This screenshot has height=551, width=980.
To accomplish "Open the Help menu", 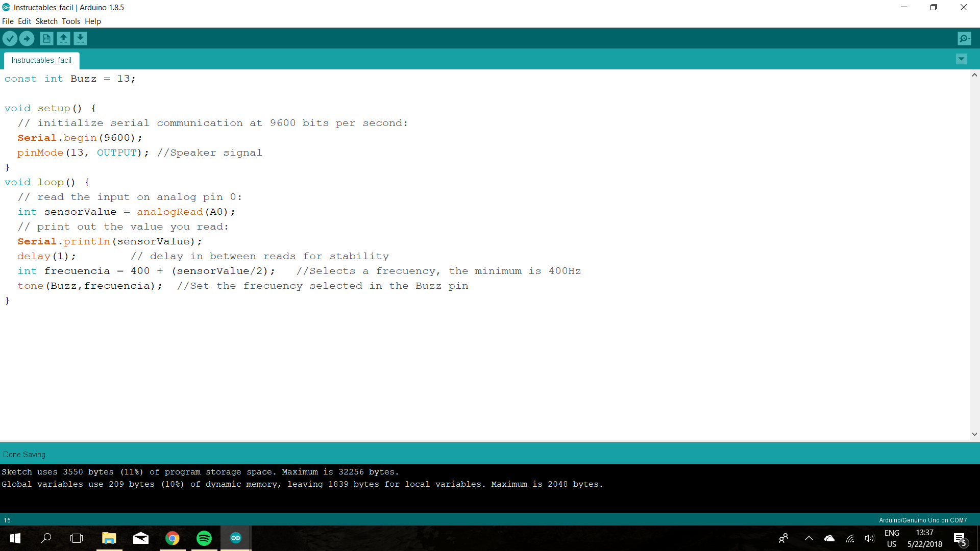I will [x=93, y=21].
